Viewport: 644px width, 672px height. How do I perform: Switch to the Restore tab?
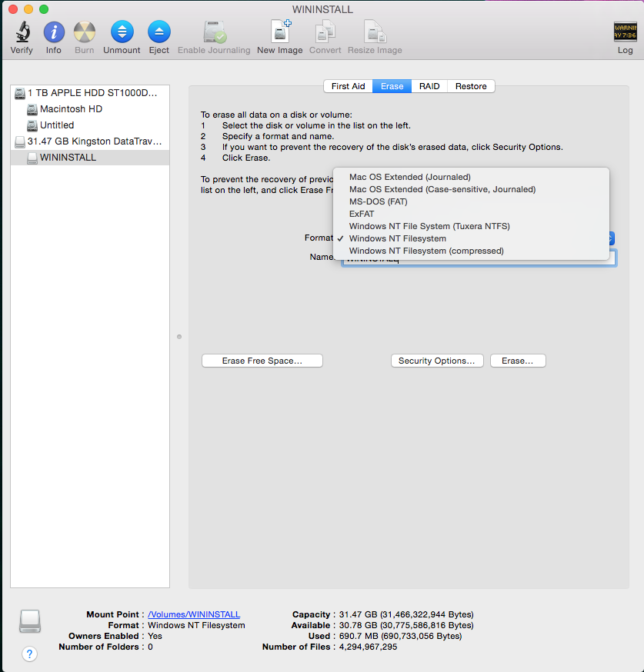click(471, 86)
